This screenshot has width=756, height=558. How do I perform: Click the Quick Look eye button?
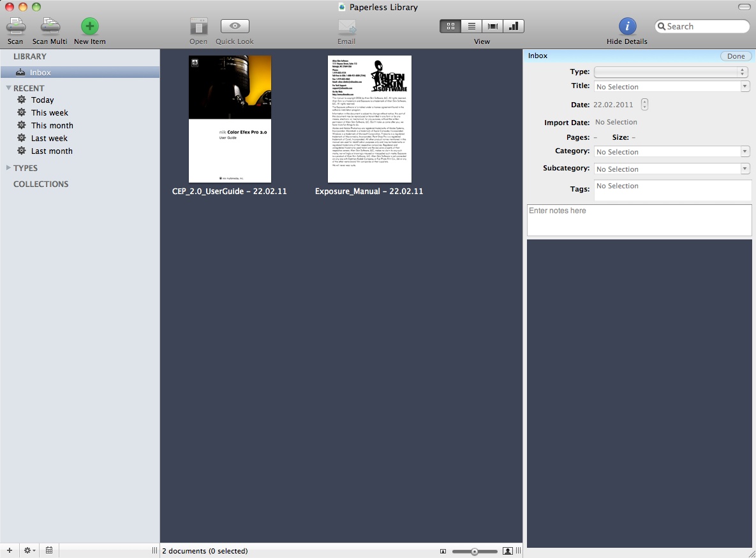point(235,26)
